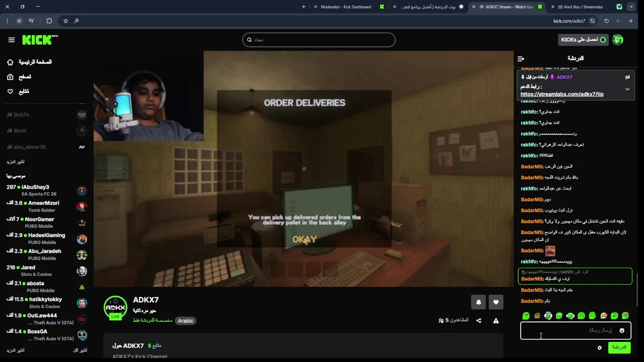Select the headphones emote with pink glasses
644x362 pixels.
point(548,316)
